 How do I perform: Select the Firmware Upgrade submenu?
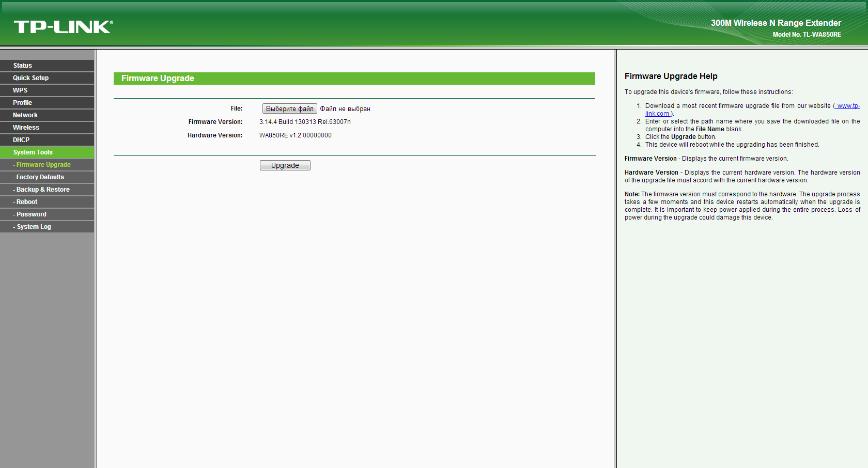click(47, 165)
